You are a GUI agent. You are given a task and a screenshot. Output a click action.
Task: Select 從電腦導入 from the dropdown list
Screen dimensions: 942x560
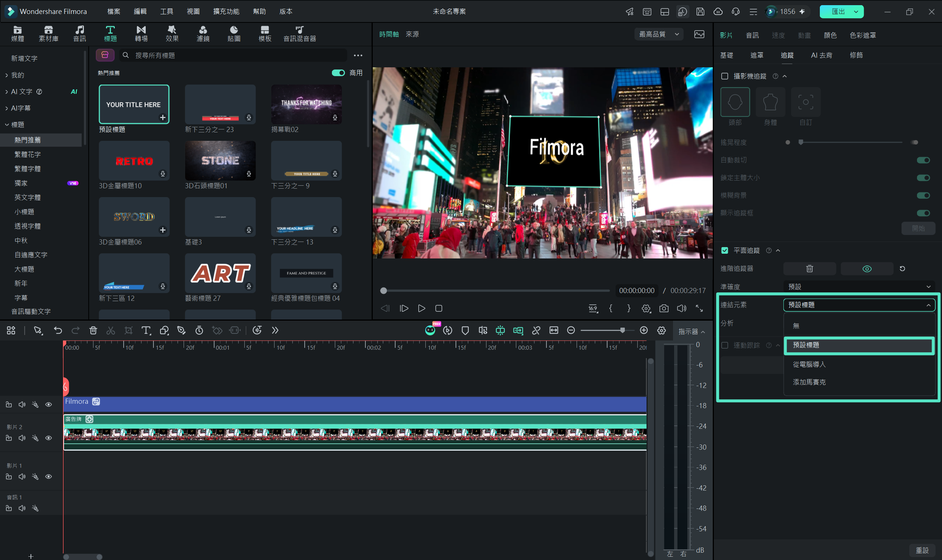tap(859, 364)
